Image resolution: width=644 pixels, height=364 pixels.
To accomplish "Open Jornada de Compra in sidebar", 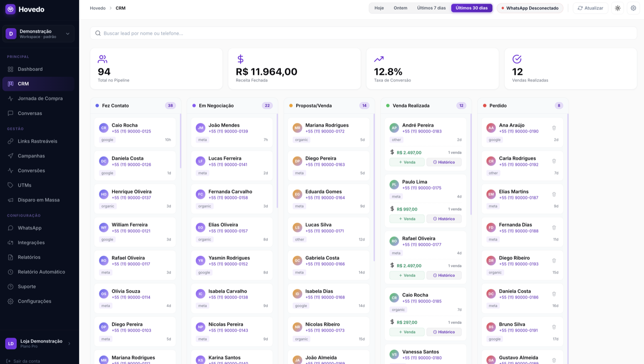I will (x=38, y=98).
